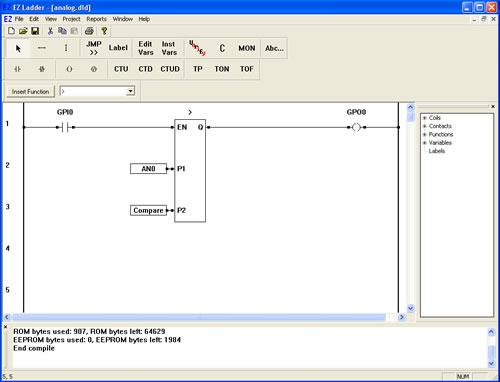Select the arrow pointer tool

pyautogui.click(x=18, y=48)
